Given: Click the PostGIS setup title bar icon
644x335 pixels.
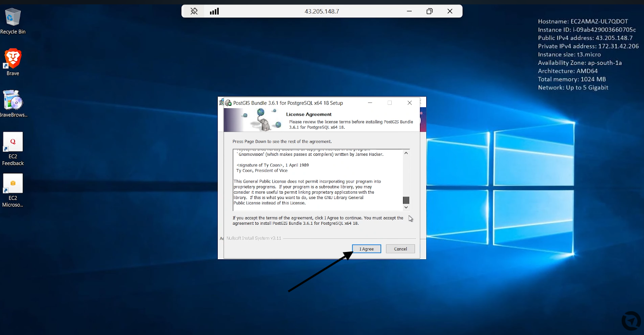Looking at the screenshot, I should tap(228, 103).
